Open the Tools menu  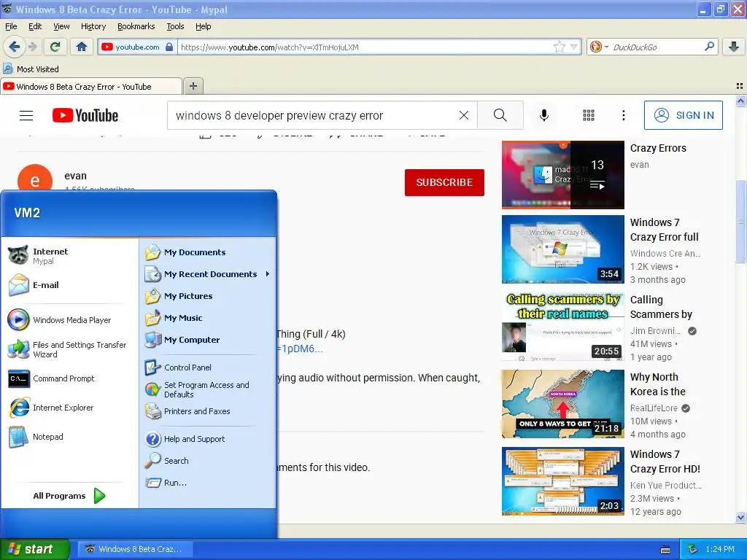[175, 26]
